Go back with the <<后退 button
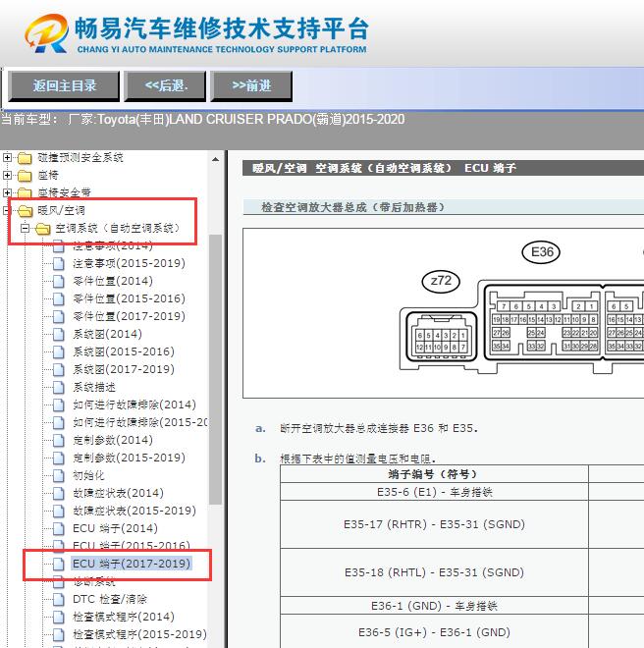 [x=165, y=86]
